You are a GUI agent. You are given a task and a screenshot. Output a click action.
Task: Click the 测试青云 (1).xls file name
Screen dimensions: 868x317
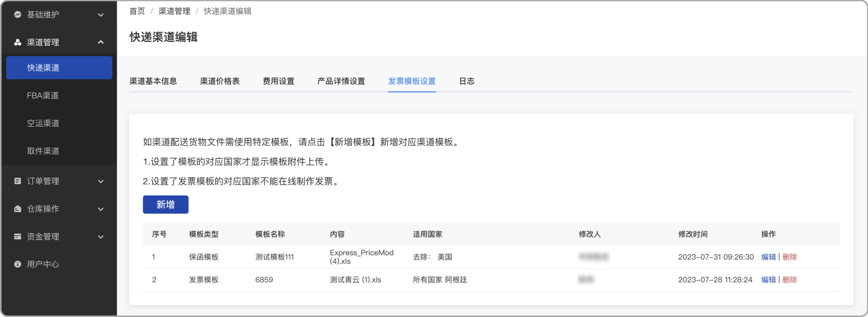tap(355, 280)
